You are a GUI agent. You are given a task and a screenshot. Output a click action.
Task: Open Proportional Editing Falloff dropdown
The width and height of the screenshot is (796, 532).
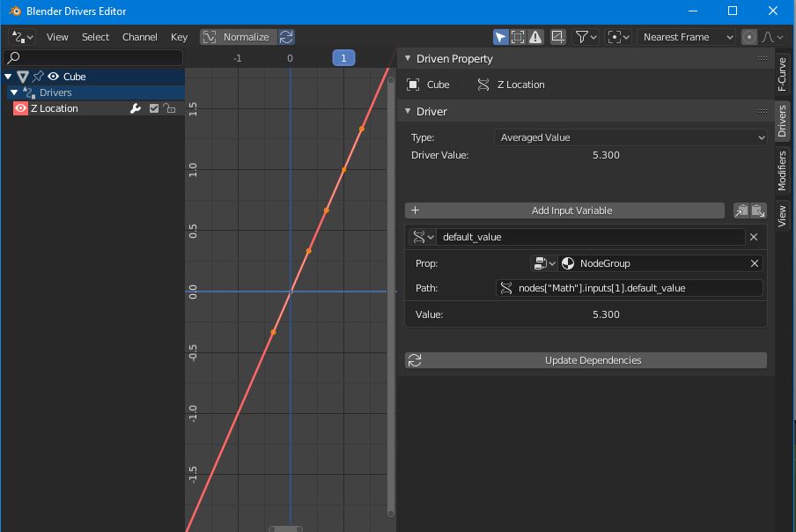pyautogui.click(x=773, y=37)
